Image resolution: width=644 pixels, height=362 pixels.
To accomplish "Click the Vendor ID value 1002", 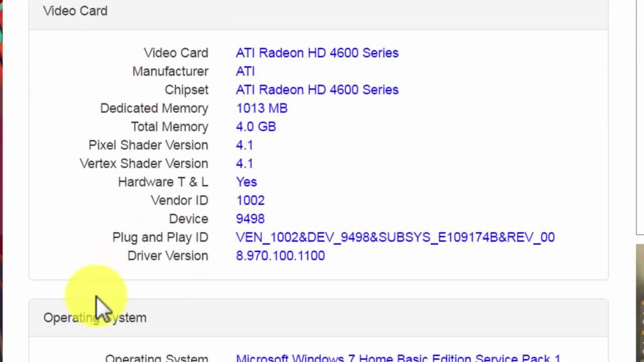I will (x=250, y=201).
